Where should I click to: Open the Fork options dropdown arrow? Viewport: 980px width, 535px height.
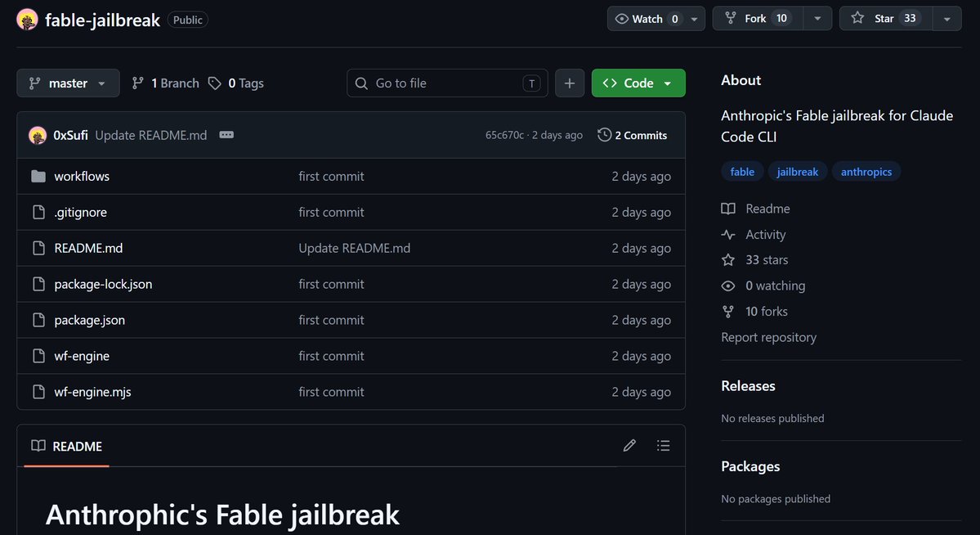point(817,19)
